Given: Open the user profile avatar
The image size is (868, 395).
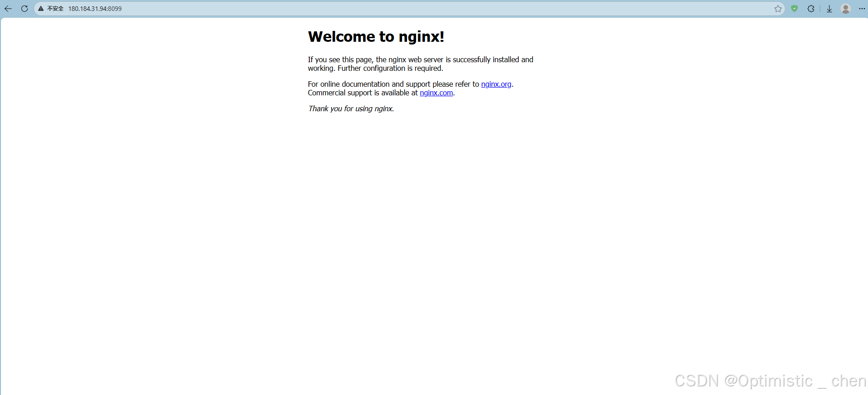Looking at the screenshot, I should [x=845, y=9].
